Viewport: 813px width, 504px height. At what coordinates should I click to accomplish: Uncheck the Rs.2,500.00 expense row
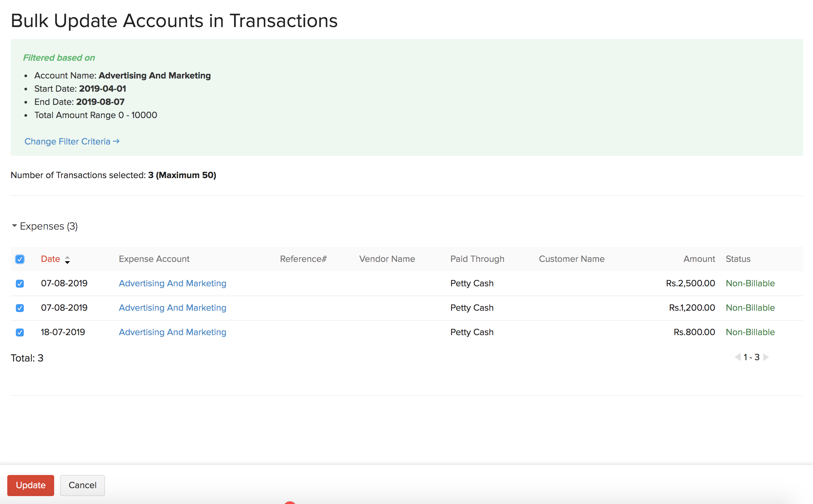tap(20, 283)
